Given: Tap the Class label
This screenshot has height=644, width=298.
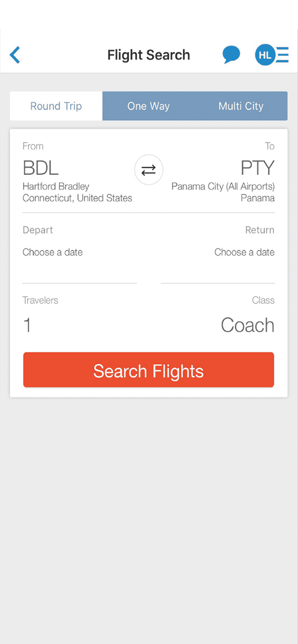Looking at the screenshot, I should click(x=263, y=300).
